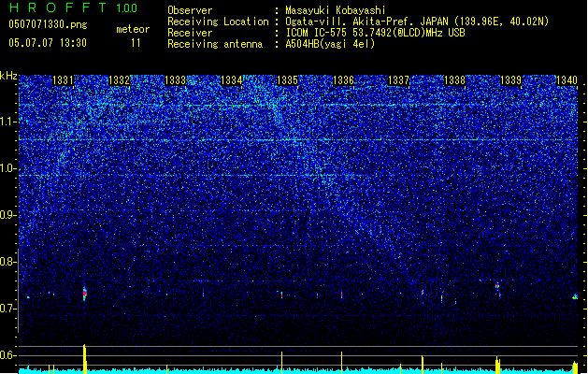Click the meteor count value 11

(x=136, y=43)
